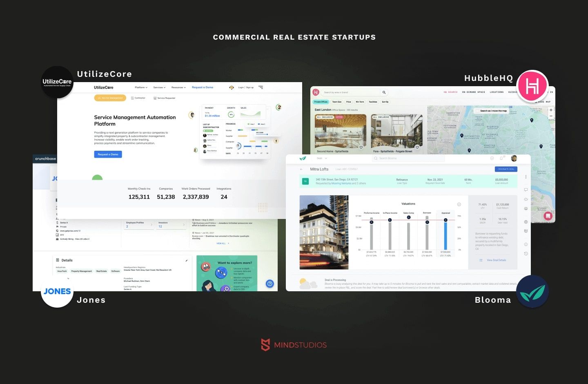This screenshot has width=588, height=384.
Task: Open Locations in HubbleHQ nav
Action: 497,92
